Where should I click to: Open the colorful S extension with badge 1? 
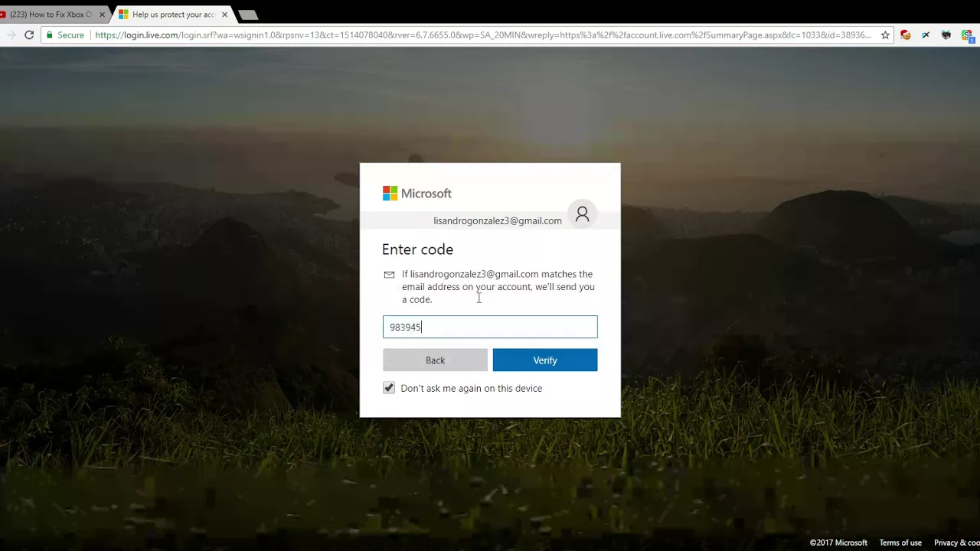pos(967,35)
